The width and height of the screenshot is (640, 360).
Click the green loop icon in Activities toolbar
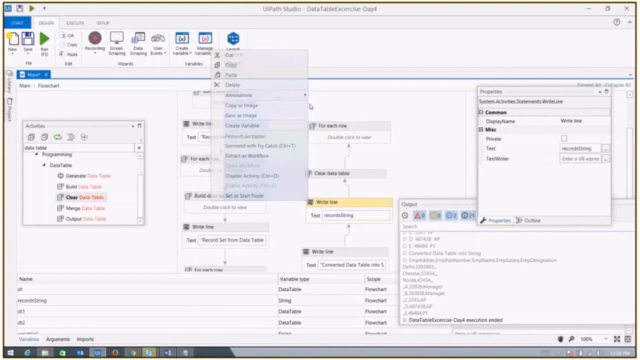tap(58, 137)
